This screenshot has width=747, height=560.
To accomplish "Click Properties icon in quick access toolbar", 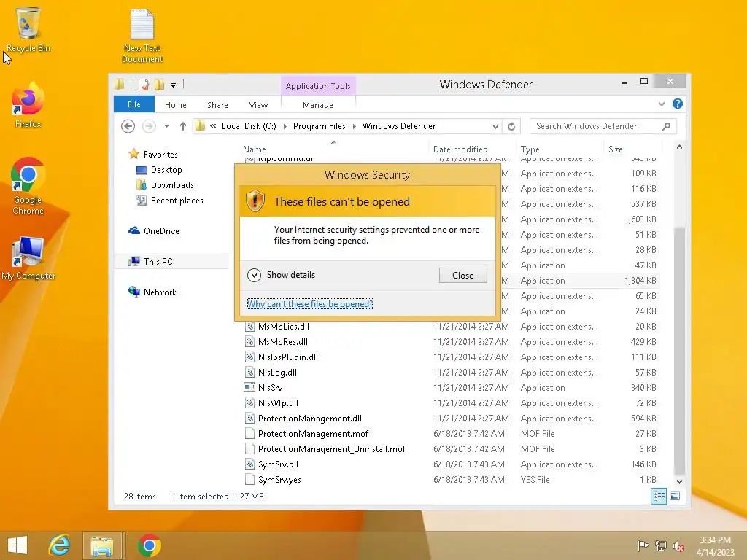I will point(143,85).
